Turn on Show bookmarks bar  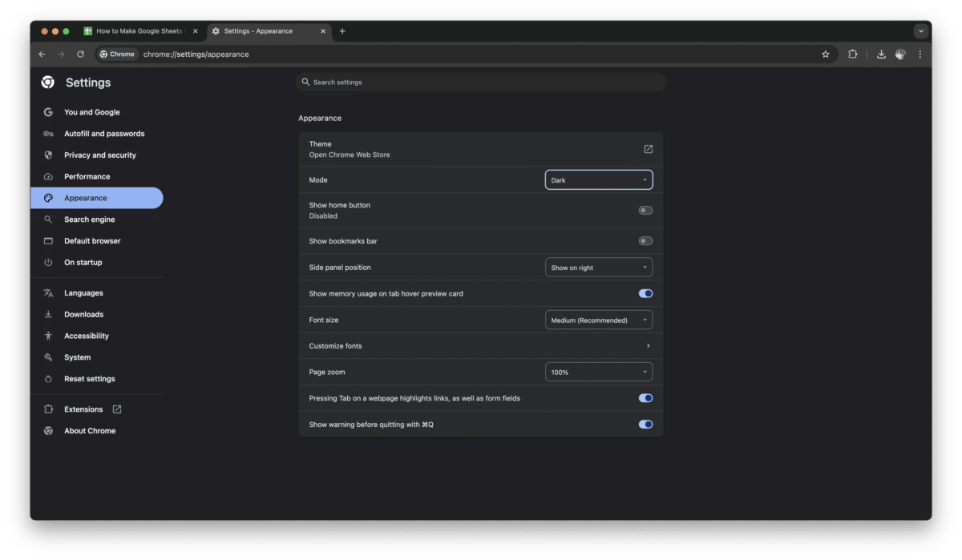click(x=645, y=240)
